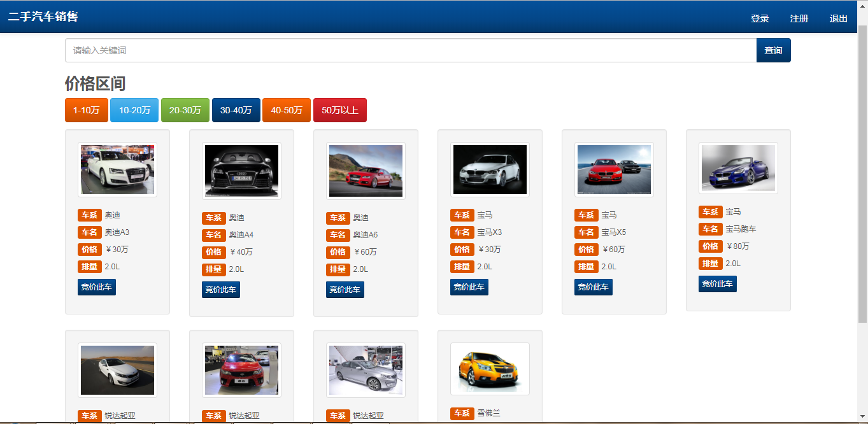The height and width of the screenshot is (424, 868).
Task: Open the black 奥迪A4 car photo
Action: (241, 171)
